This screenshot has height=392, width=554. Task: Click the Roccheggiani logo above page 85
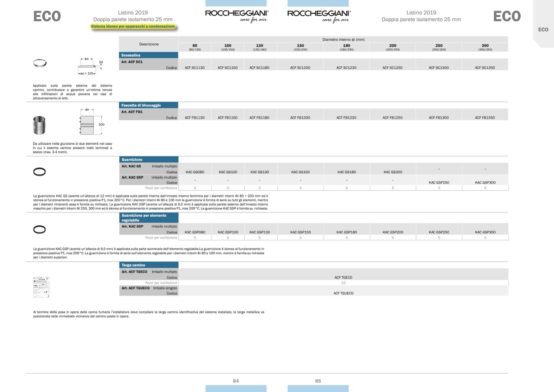pyautogui.click(x=319, y=16)
